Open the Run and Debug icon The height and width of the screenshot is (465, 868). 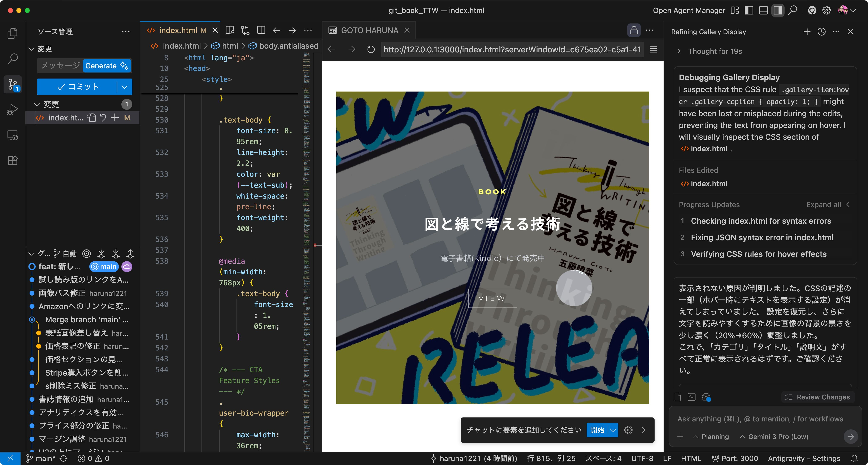12,109
